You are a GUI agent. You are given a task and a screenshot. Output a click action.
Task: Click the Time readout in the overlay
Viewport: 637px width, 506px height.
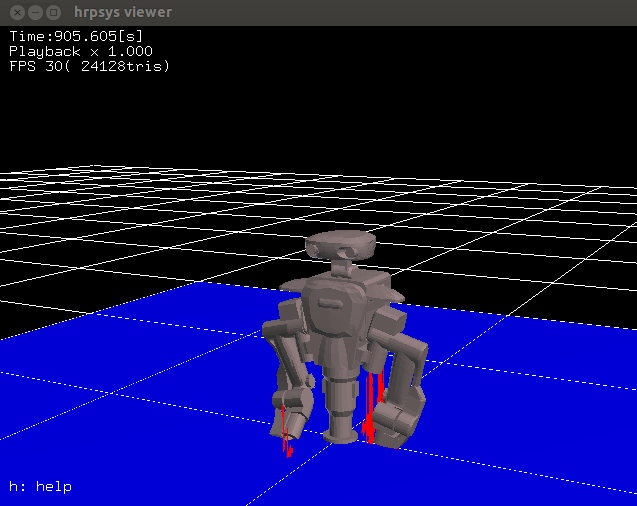[76, 36]
